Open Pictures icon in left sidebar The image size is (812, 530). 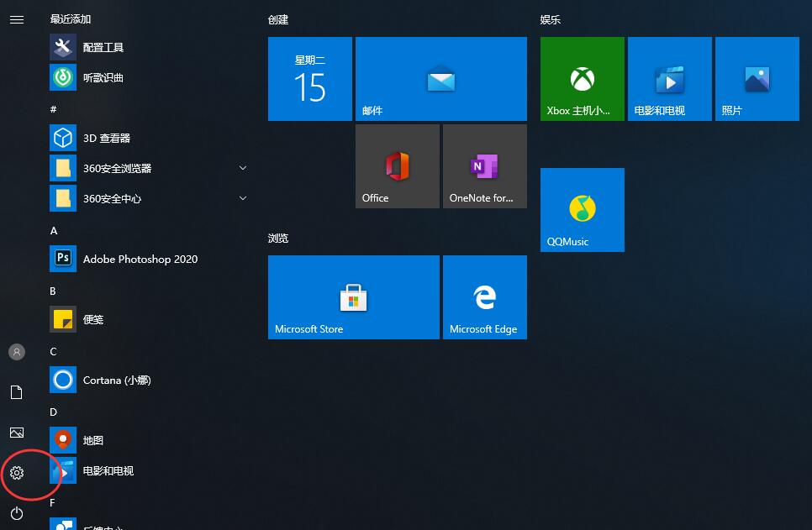coord(16,433)
